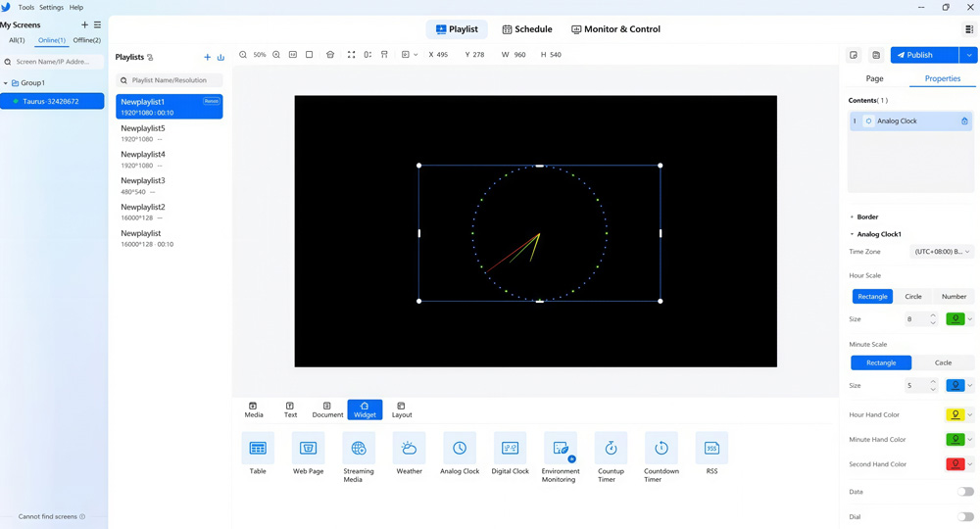Switch to the Page tab

(x=874, y=78)
